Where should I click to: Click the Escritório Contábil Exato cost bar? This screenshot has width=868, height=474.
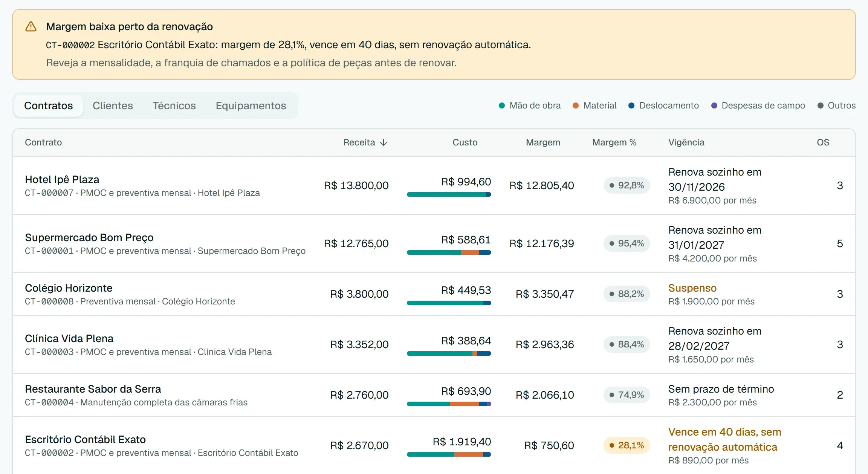(x=449, y=454)
